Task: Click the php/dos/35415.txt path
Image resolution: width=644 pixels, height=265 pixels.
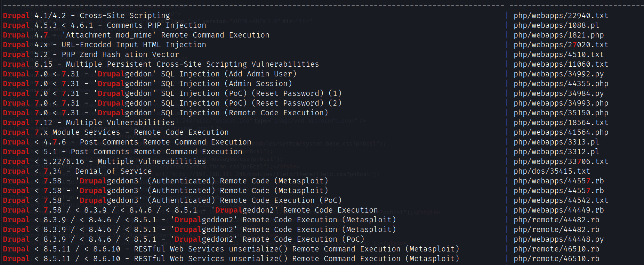Action: (552, 171)
